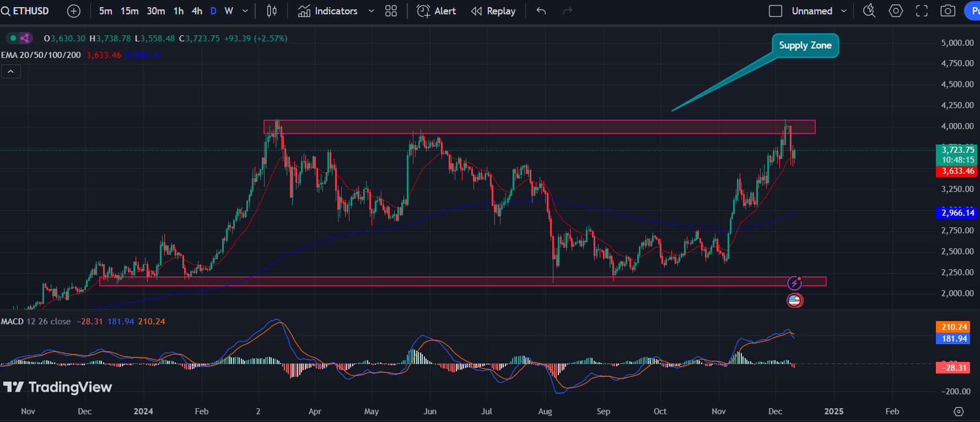This screenshot has height=422, width=980.
Task: Click the purple data source icon
Action: point(25,38)
